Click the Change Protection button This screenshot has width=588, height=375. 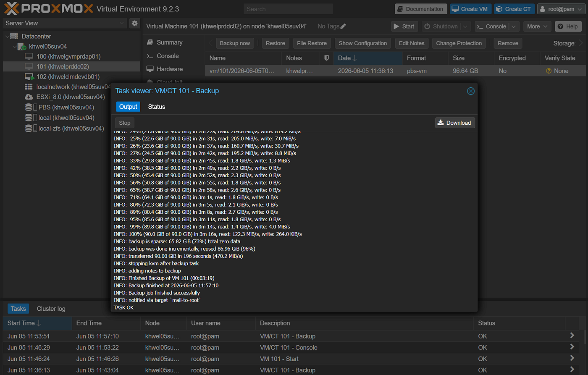459,43
